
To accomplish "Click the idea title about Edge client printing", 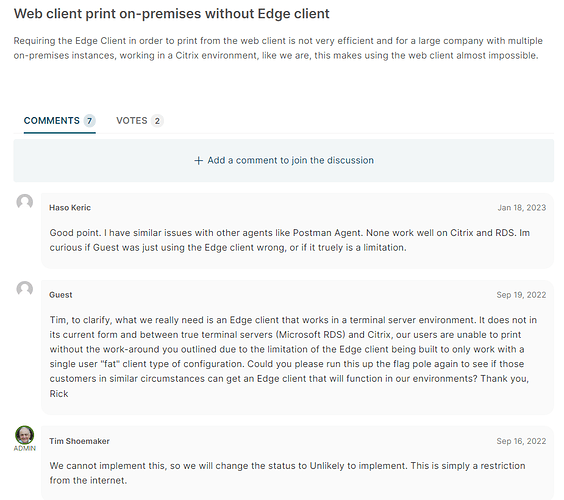I will point(172,14).
